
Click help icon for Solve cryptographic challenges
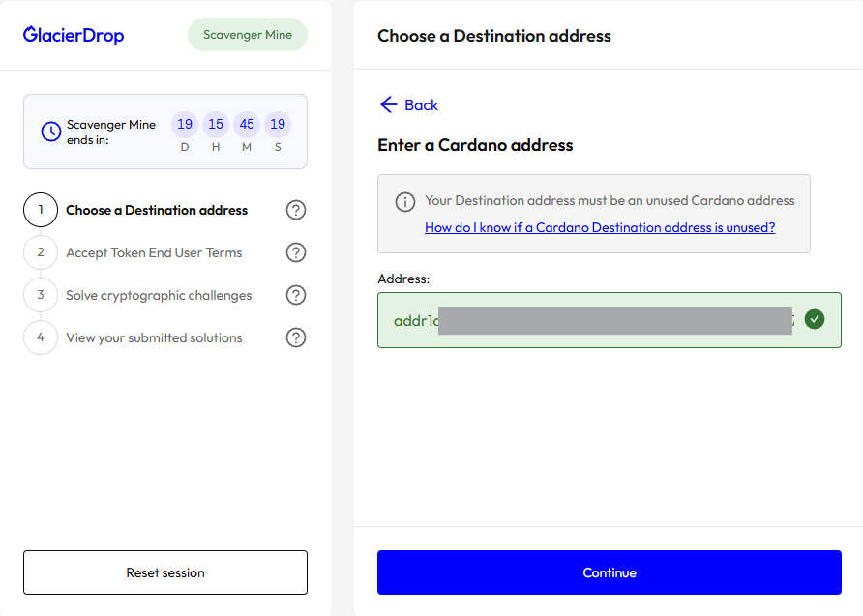click(296, 295)
